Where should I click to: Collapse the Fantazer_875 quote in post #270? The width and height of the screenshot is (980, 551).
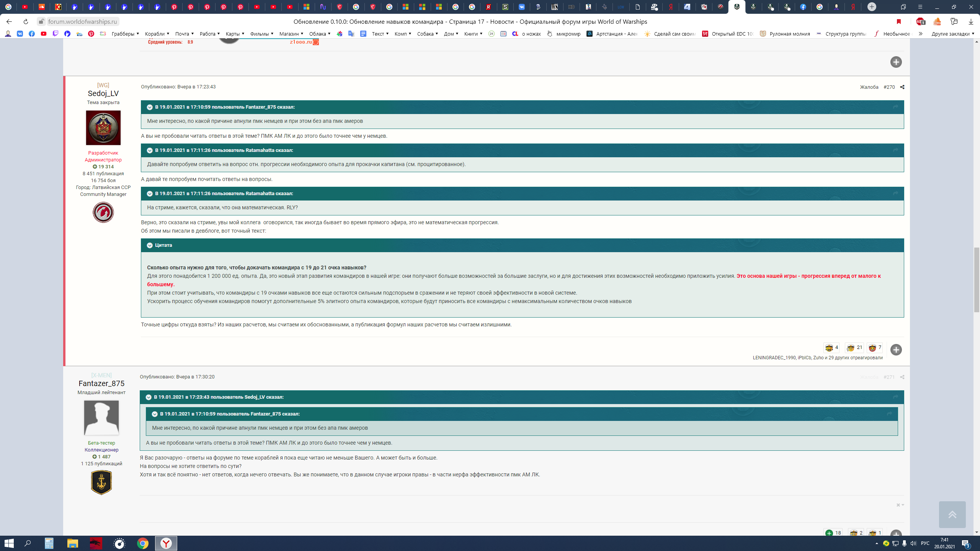click(x=150, y=107)
